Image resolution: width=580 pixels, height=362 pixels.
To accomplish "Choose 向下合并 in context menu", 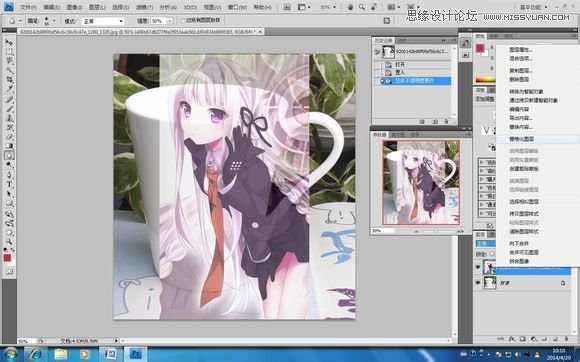I will point(519,243).
